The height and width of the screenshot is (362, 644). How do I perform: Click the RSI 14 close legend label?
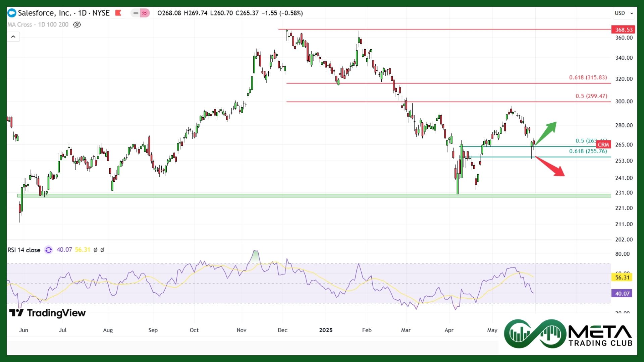coord(24,250)
